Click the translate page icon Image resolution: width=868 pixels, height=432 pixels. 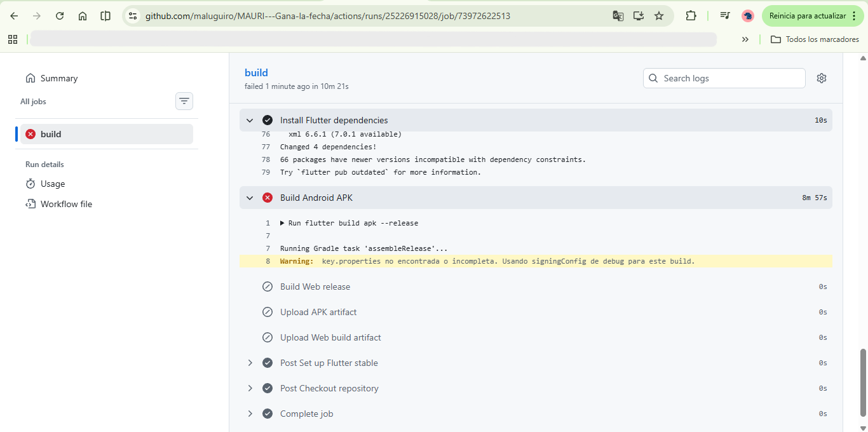point(618,16)
